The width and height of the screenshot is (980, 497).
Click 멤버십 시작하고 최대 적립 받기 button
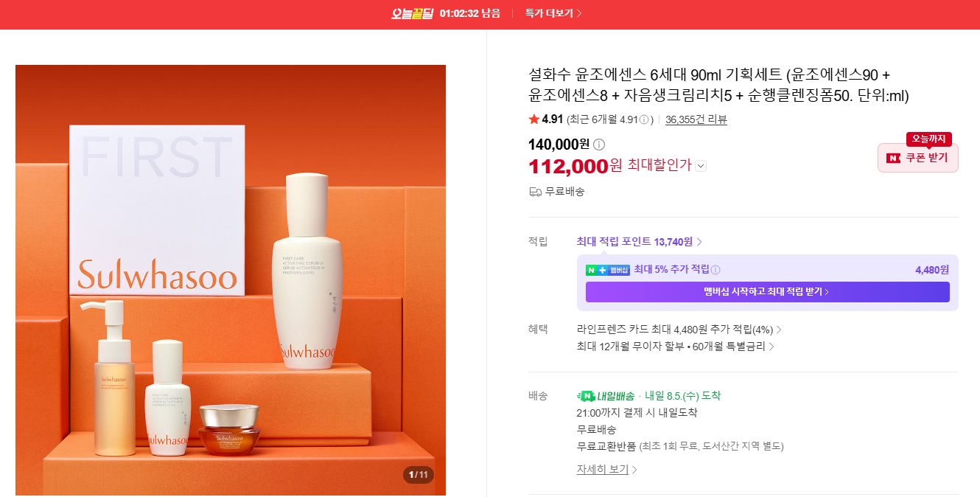pyautogui.click(x=767, y=292)
